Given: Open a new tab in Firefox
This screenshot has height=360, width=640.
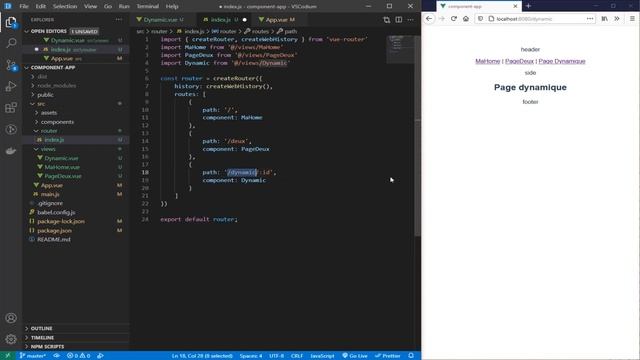Looking at the screenshot, I should (x=528, y=6).
